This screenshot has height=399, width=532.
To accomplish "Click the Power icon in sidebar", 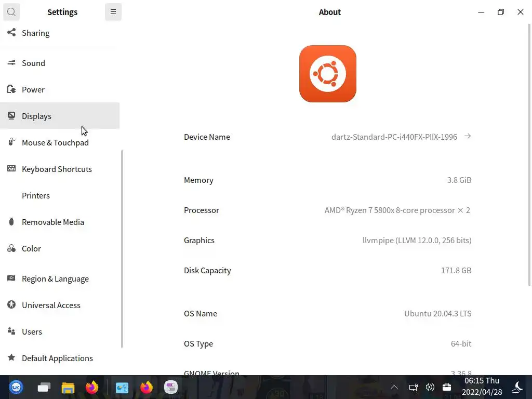I will pyautogui.click(x=11, y=89).
